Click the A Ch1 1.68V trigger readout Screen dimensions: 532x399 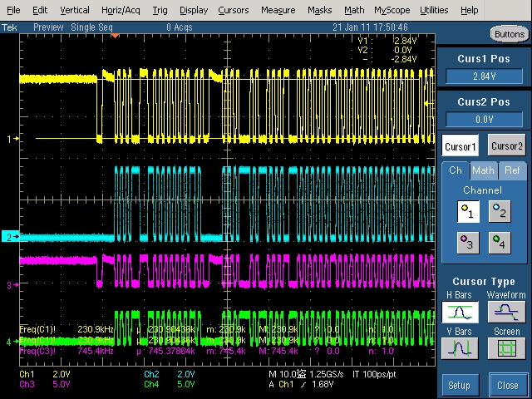click(301, 384)
